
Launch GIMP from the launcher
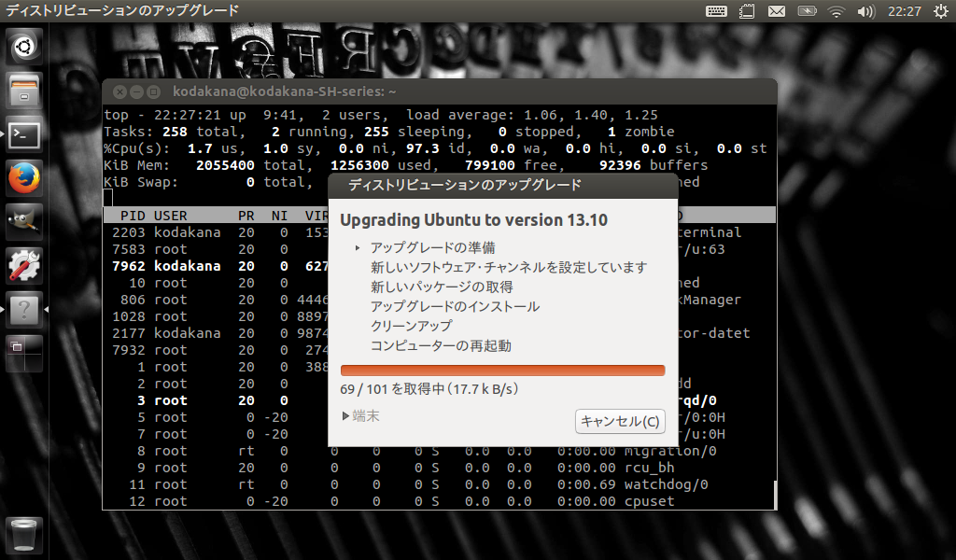(24, 222)
